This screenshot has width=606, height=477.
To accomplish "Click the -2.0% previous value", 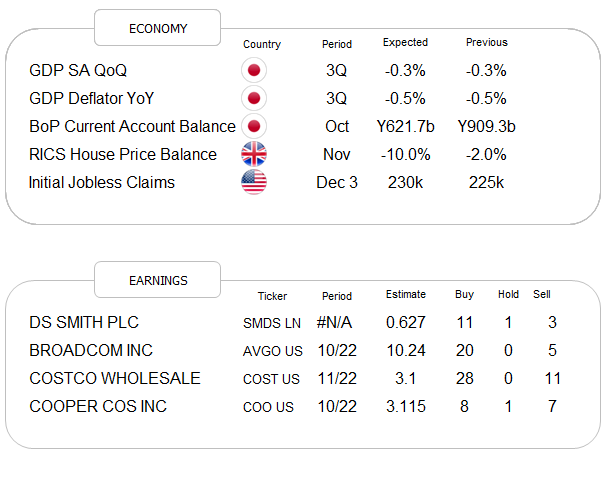I will coord(486,155).
